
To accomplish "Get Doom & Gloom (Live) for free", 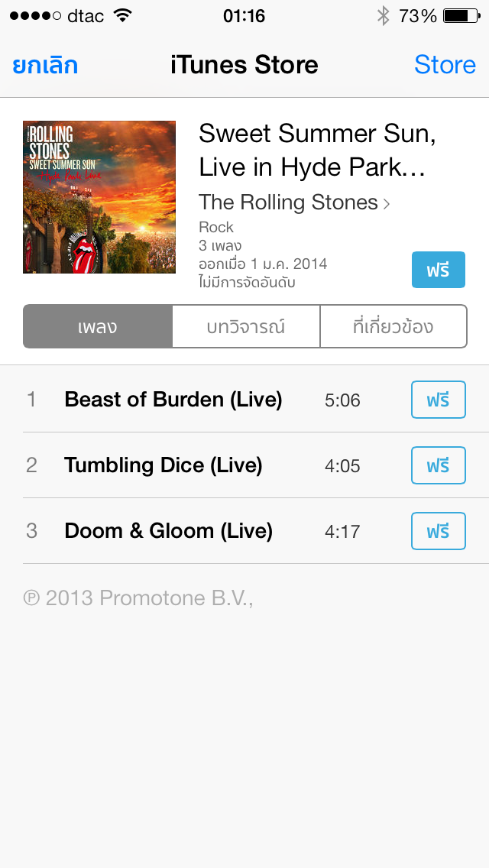I will pyautogui.click(x=438, y=532).
